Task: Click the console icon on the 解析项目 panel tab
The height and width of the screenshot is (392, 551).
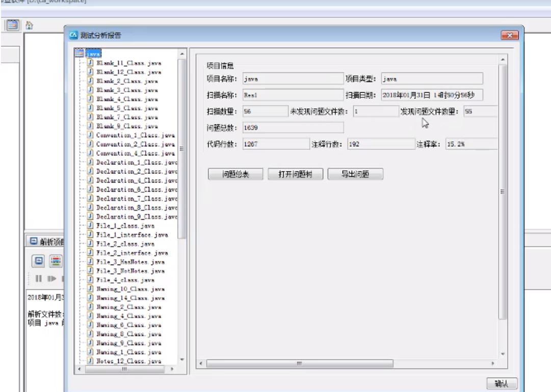Action: [34, 241]
